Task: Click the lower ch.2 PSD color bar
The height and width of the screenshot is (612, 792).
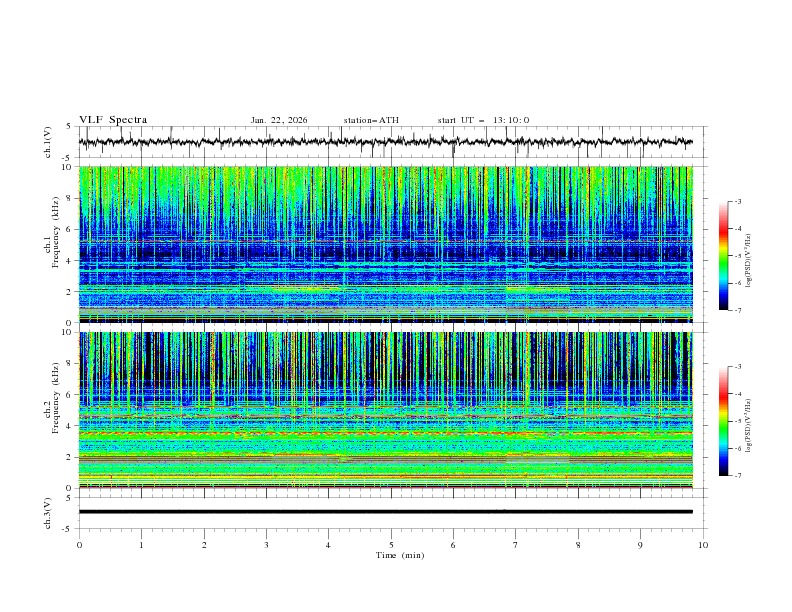Action: (x=723, y=420)
